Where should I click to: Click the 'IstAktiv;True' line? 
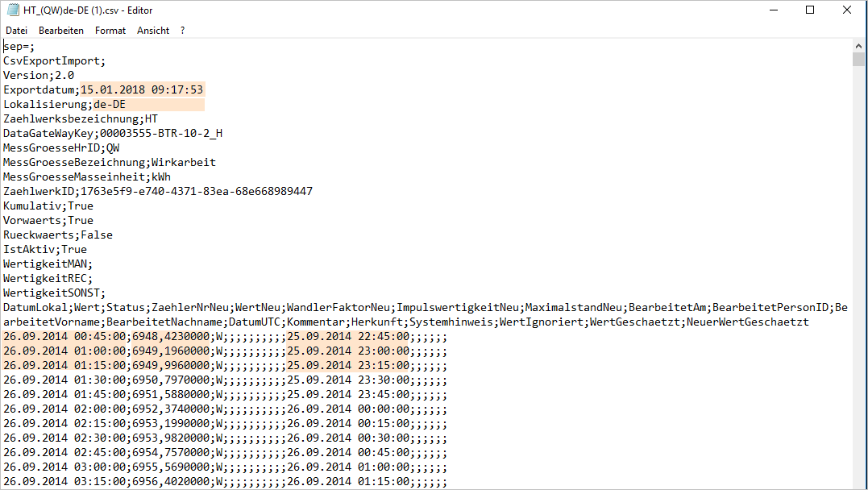(45, 249)
